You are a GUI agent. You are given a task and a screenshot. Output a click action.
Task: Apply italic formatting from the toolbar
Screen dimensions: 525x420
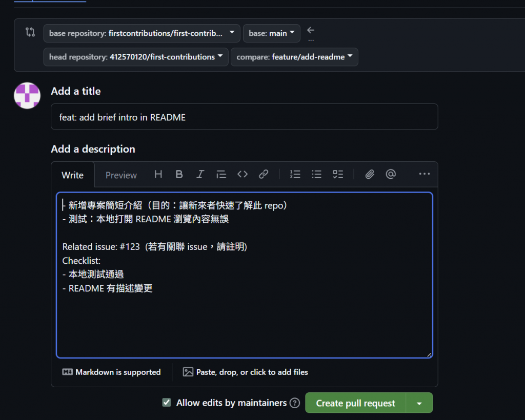pyautogui.click(x=200, y=174)
